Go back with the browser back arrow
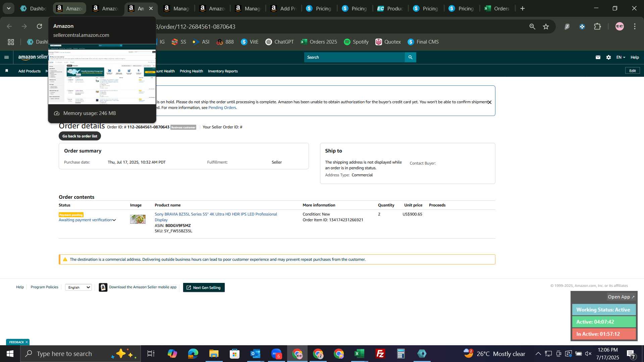Image resolution: width=644 pixels, height=362 pixels. pyautogui.click(x=9, y=26)
